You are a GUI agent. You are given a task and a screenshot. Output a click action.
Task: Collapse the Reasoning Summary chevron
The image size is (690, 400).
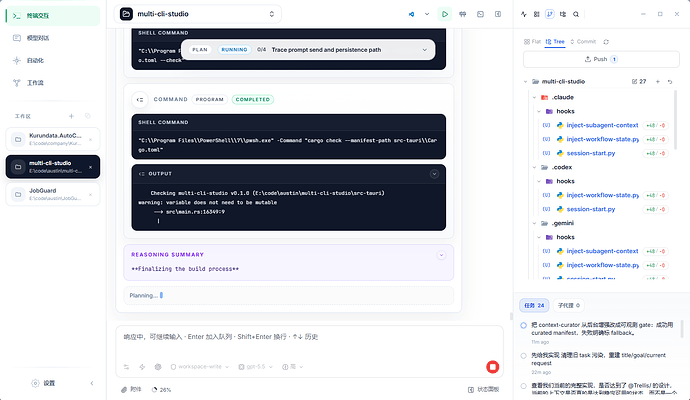coord(441,255)
